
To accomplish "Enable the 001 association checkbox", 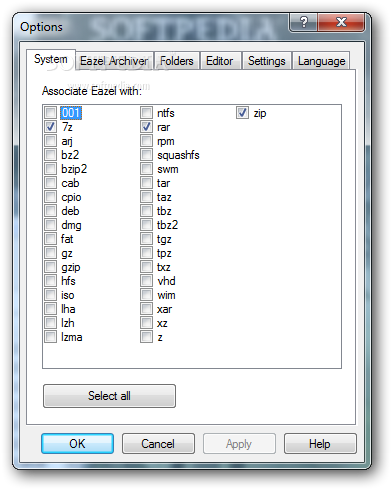I will (x=51, y=113).
